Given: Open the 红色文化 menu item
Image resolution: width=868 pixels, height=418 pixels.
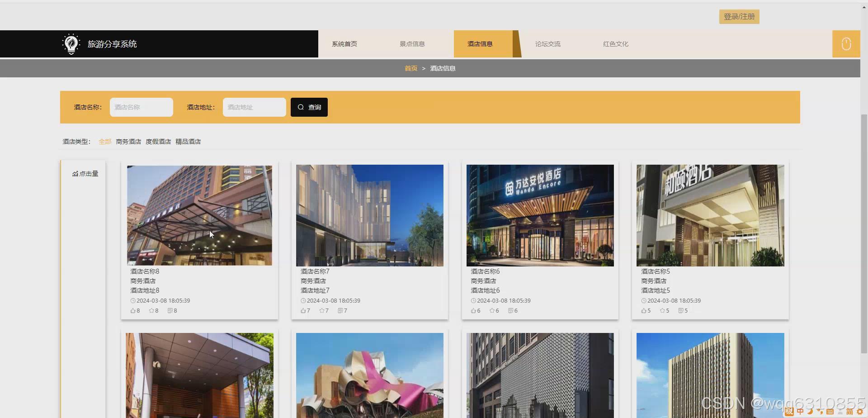Looking at the screenshot, I should 616,44.
